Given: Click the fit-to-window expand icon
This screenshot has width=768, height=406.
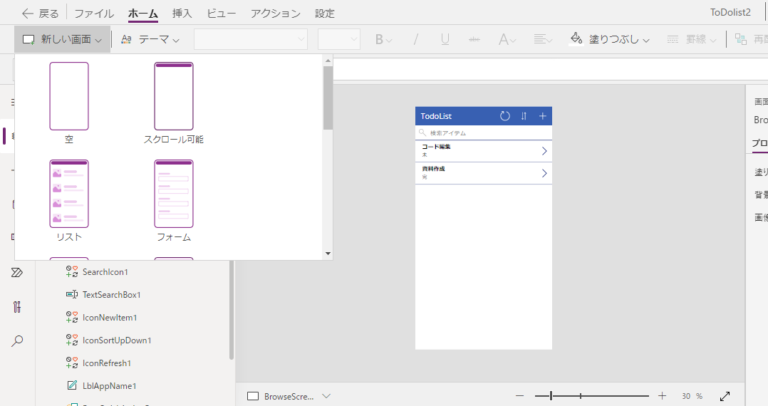Looking at the screenshot, I should pos(725,396).
